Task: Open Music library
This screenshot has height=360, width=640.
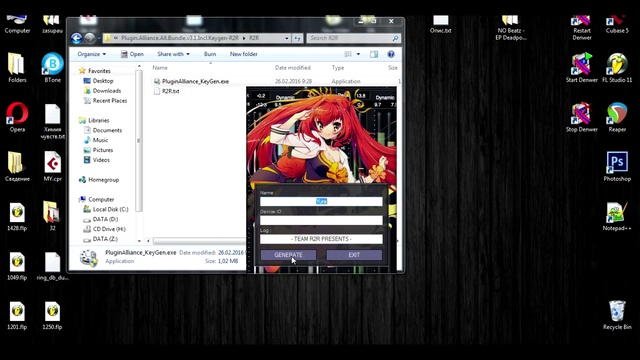Action: 96,140
